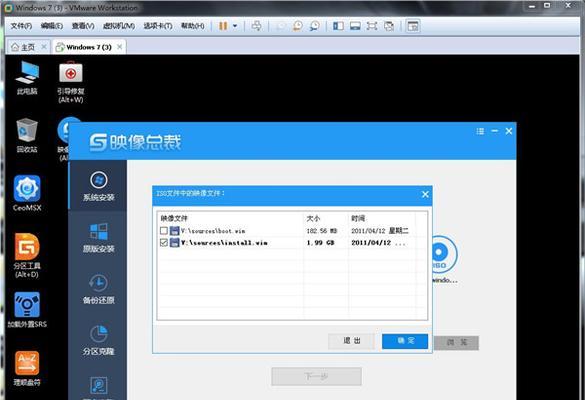Close the 主页 tab
The image size is (585, 400).
44,47
